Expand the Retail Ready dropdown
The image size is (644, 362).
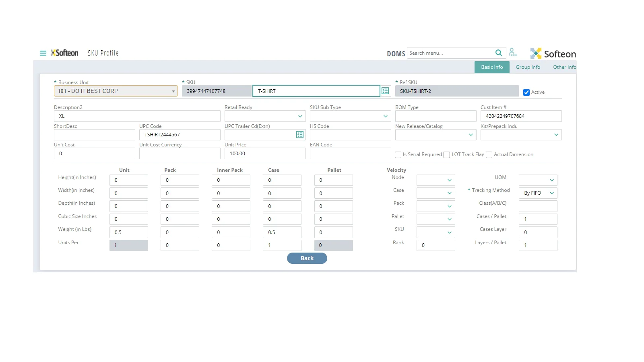(x=300, y=116)
